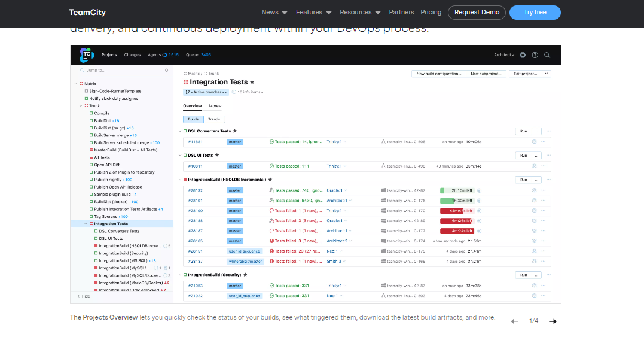Screen dimensions: 644x352
Task: Go to previous carousel slide arrow
Action: click(515, 321)
